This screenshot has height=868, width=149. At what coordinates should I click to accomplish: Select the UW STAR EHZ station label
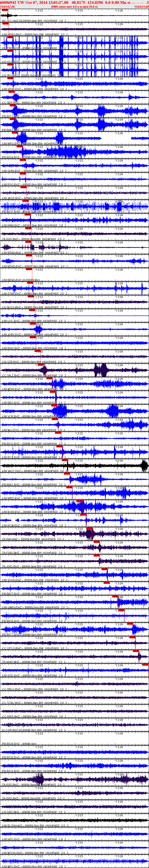pyautogui.click(x=35, y=294)
